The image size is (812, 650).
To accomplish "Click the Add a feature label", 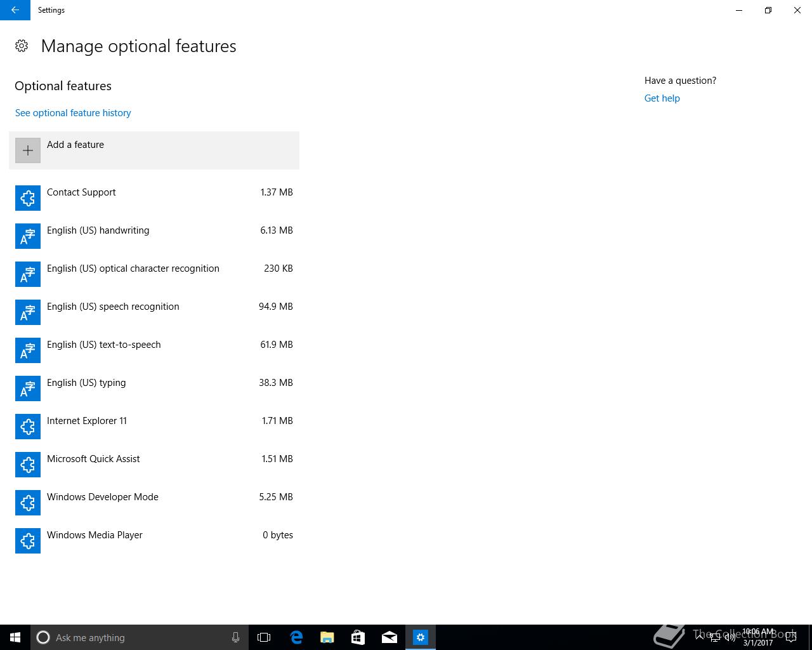I will coord(75,145).
